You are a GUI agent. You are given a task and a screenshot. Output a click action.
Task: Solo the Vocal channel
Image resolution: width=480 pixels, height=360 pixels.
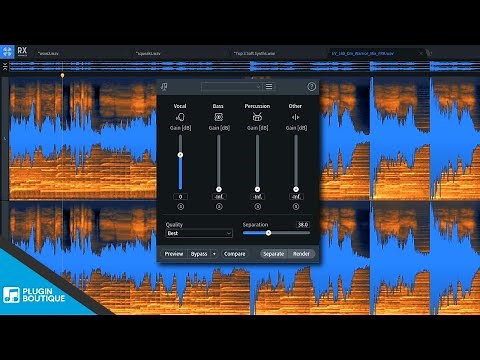[180, 207]
